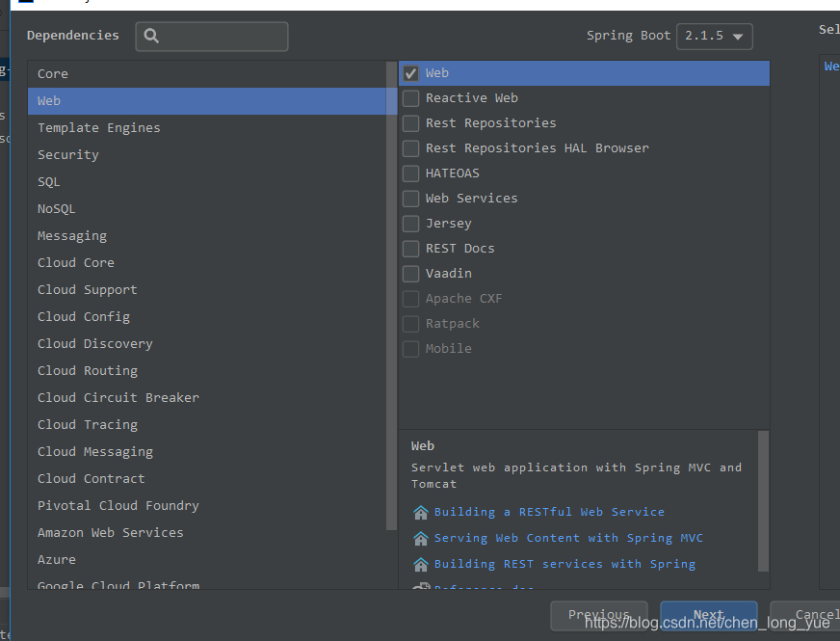Select the Cloud Core category

[x=208, y=262]
